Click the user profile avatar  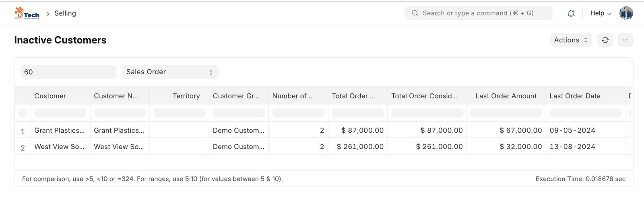(626, 13)
